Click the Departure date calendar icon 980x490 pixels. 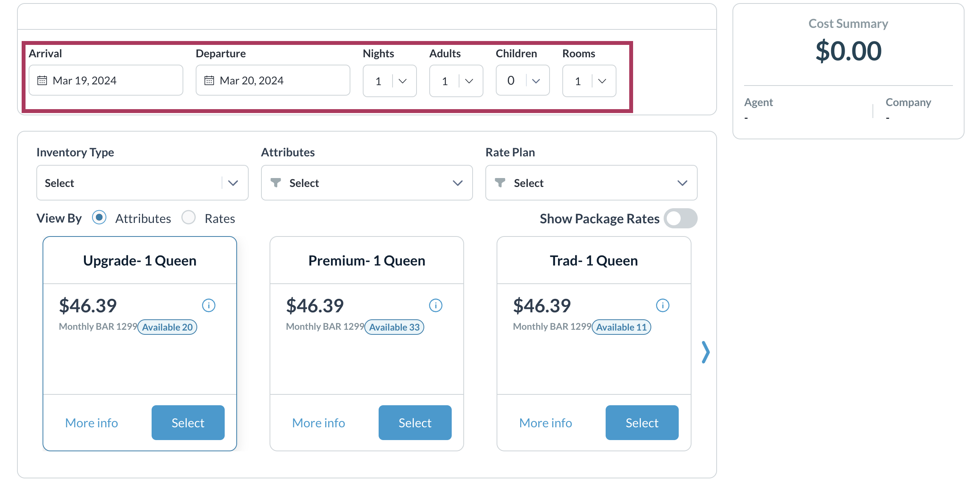point(209,81)
